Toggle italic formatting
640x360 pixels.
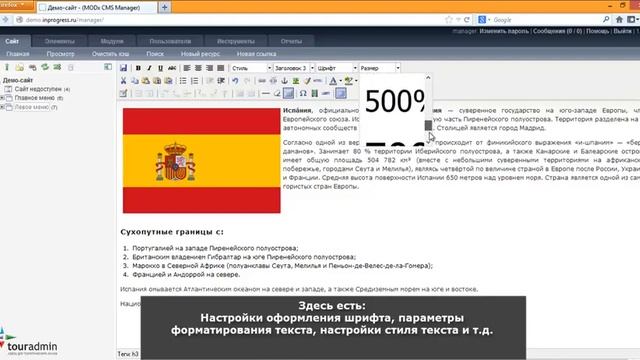pyautogui.click(x=149, y=68)
